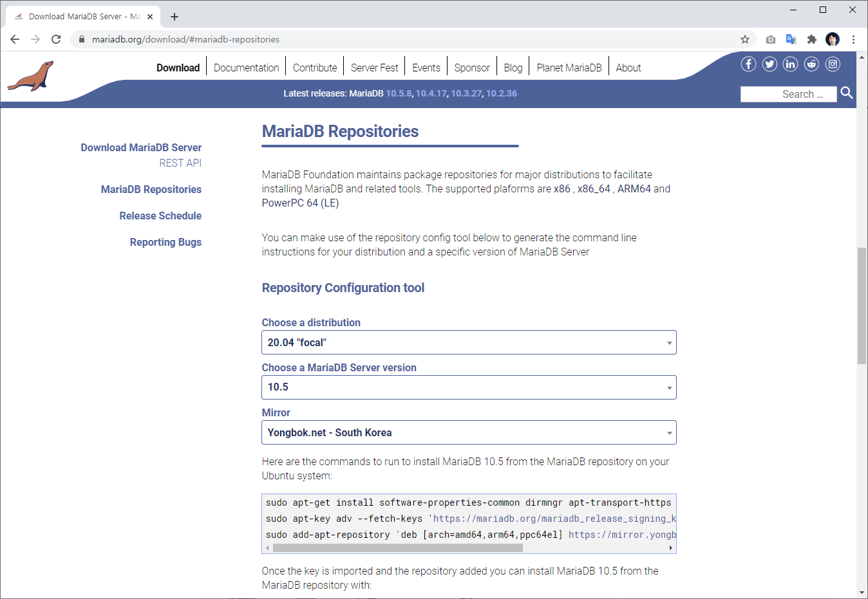Click the browser forward arrow
This screenshot has width=868, height=599.
tap(35, 39)
